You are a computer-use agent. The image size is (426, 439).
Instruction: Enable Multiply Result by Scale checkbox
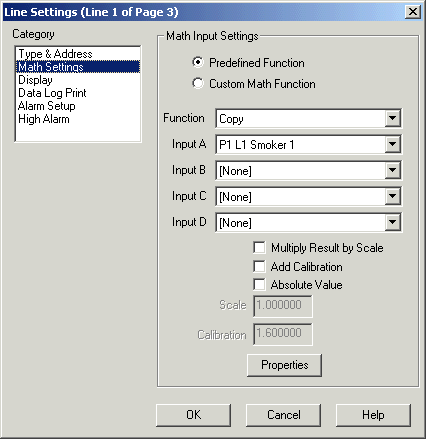259,248
